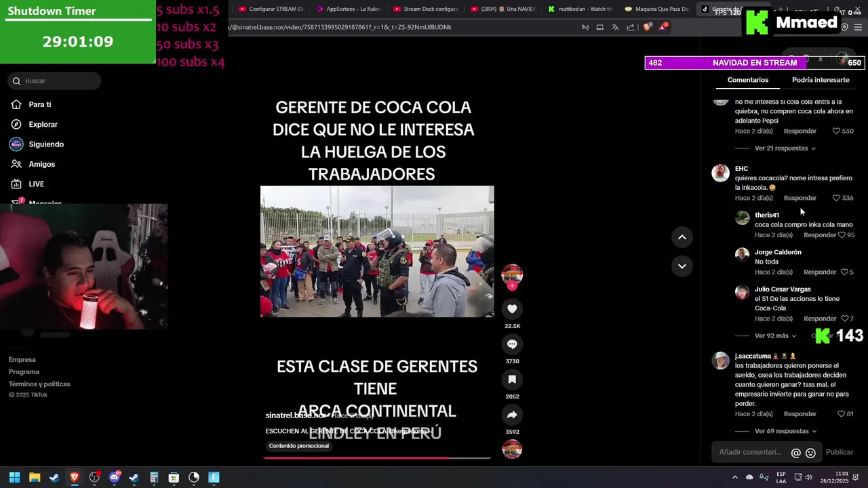Open Términos y políticas footer link
The width and height of the screenshot is (868, 488).
39,384
